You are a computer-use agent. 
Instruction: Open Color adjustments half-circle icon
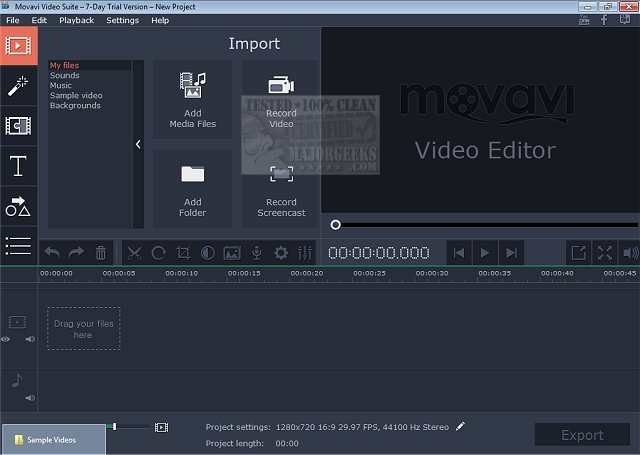(208, 253)
